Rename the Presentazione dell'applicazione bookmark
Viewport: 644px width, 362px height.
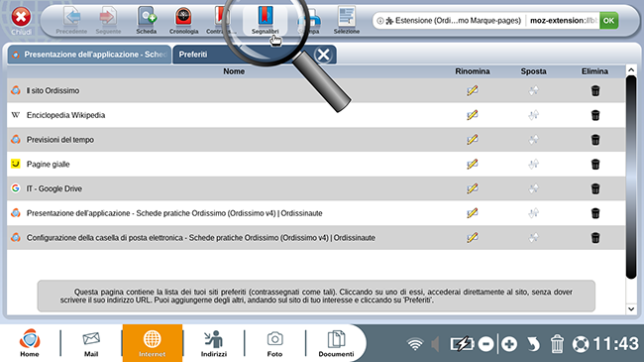(473, 213)
